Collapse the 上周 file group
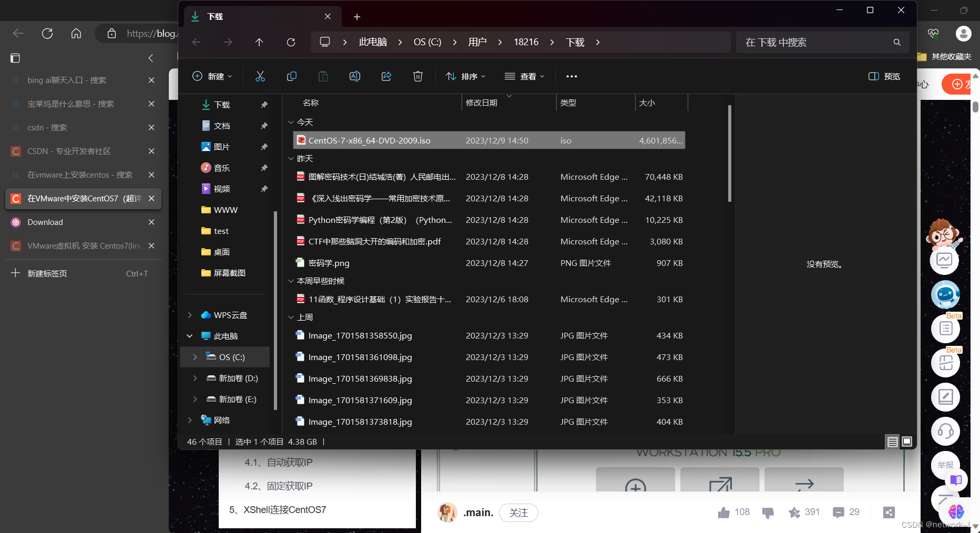This screenshot has height=533, width=980. [291, 317]
